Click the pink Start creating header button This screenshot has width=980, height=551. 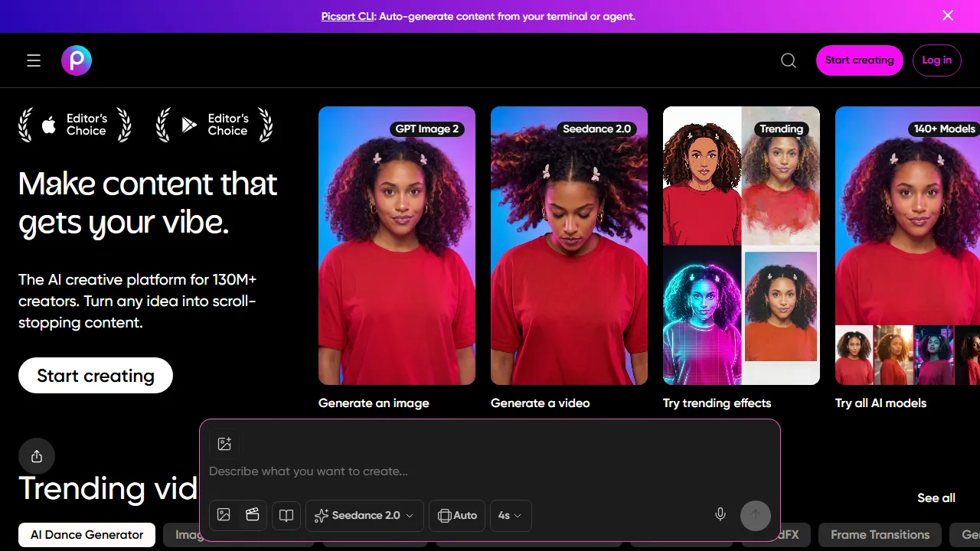tap(860, 60)
